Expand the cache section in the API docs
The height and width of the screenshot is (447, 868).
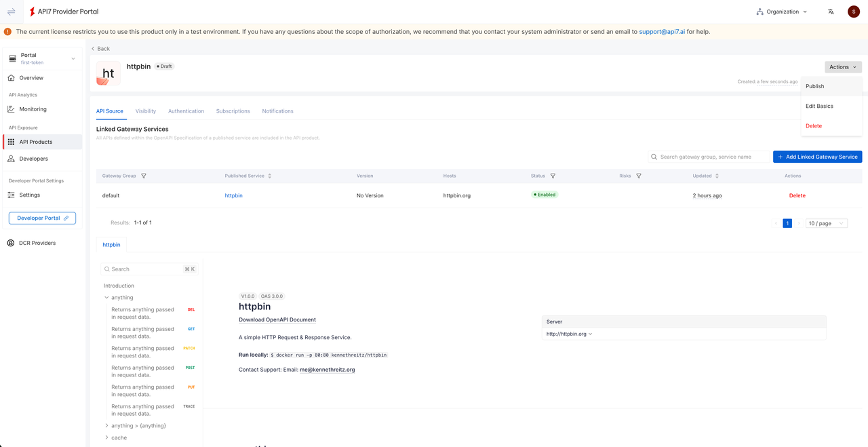tap(118, 438)
